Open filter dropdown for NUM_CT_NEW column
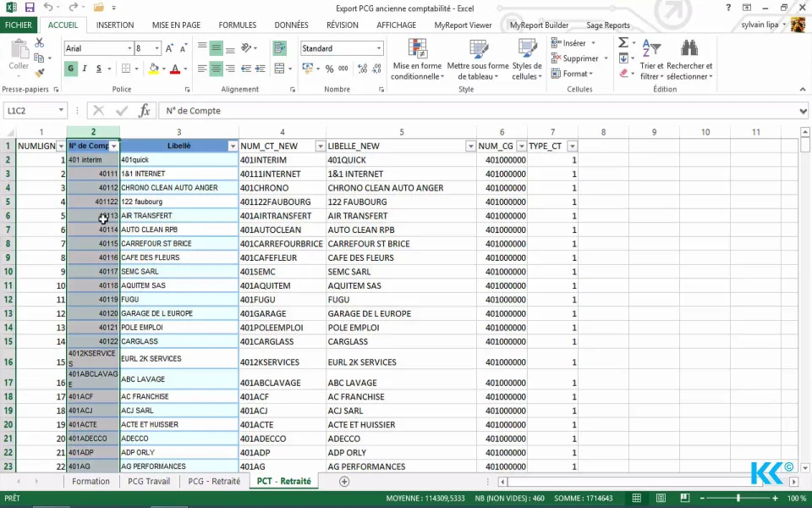This screenshot has width=812, height=508. click(x=320, y=146)
